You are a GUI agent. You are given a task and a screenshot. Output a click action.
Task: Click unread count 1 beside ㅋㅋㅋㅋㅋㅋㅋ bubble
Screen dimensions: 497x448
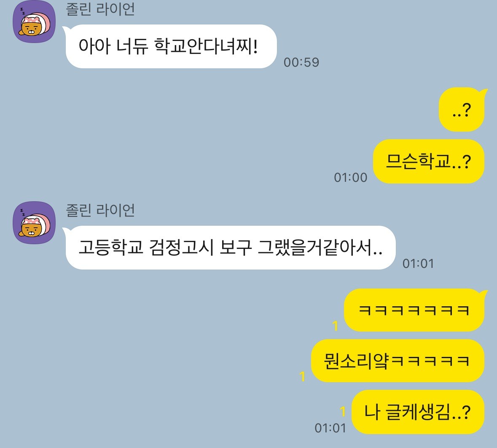coord(336,326)
